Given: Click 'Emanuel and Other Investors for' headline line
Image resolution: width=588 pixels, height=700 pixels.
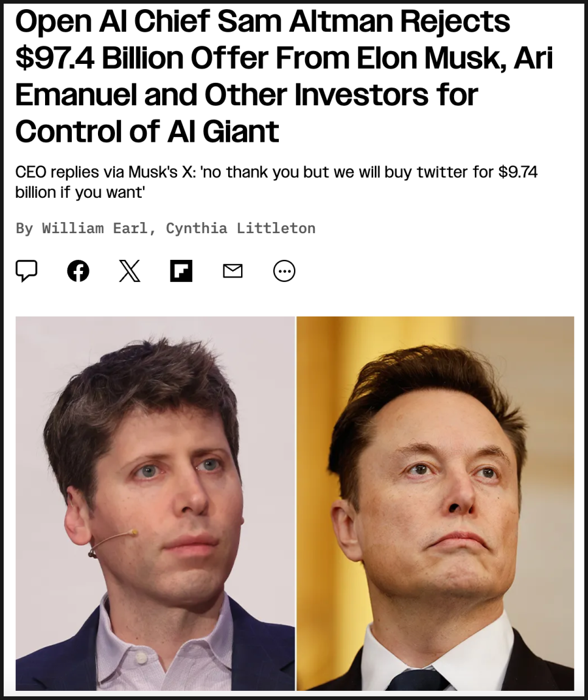Looking at the screenshot, I should (247, 94).
